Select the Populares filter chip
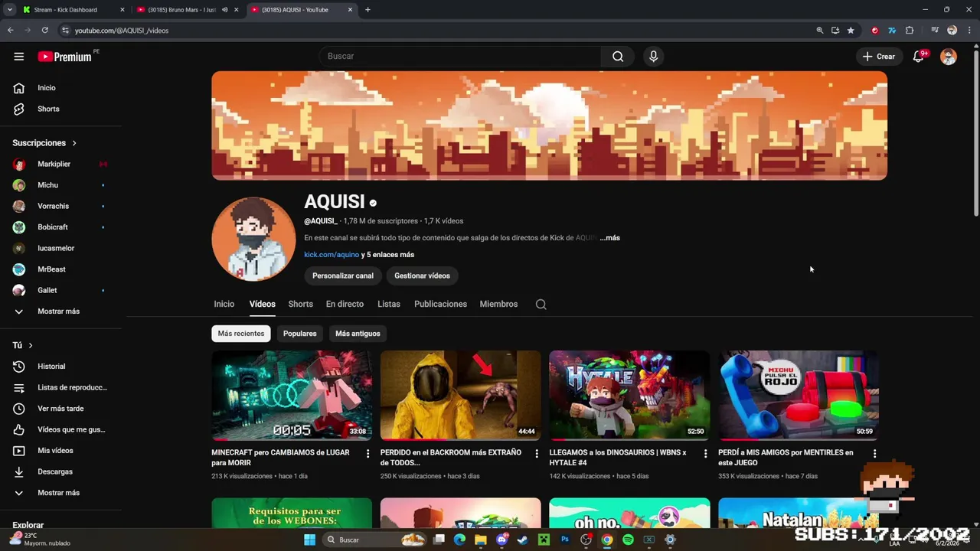Viewport: 980px width, 551px height. tap(299, 334)
